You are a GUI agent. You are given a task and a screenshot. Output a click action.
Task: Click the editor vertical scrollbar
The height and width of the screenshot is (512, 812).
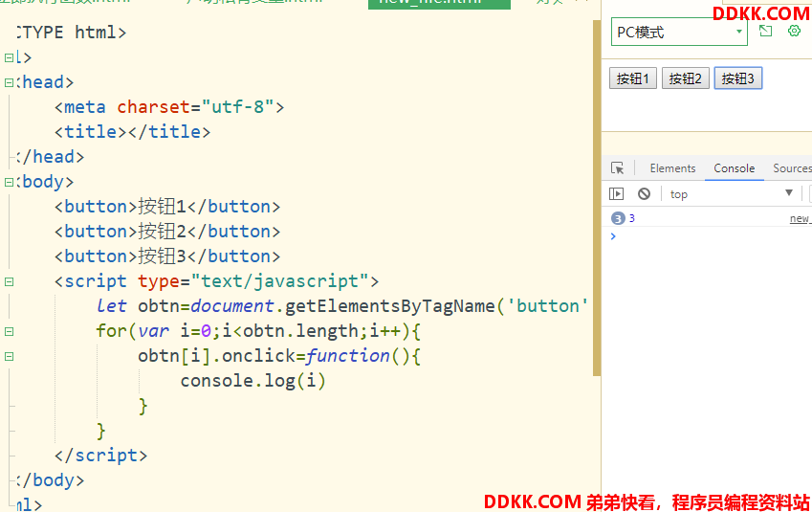pos(597,197)
